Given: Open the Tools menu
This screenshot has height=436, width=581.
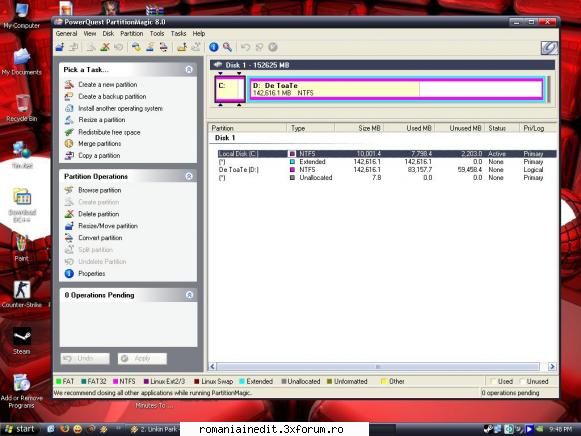Looking at the screenshot, I should coord(157,34).
